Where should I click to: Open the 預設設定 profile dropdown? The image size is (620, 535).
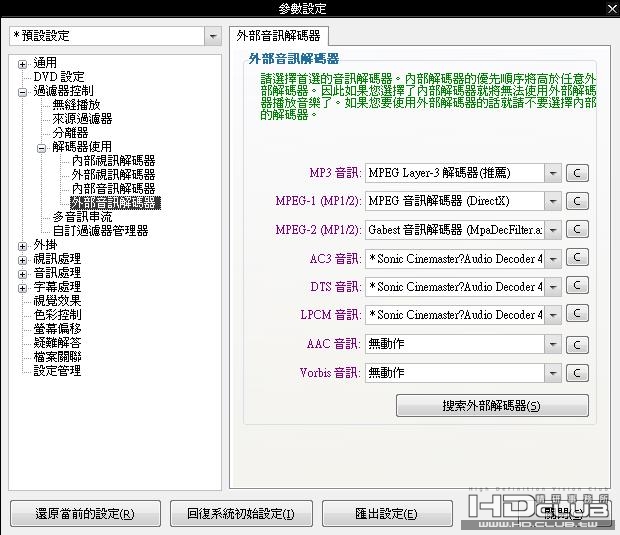[213, 36]
